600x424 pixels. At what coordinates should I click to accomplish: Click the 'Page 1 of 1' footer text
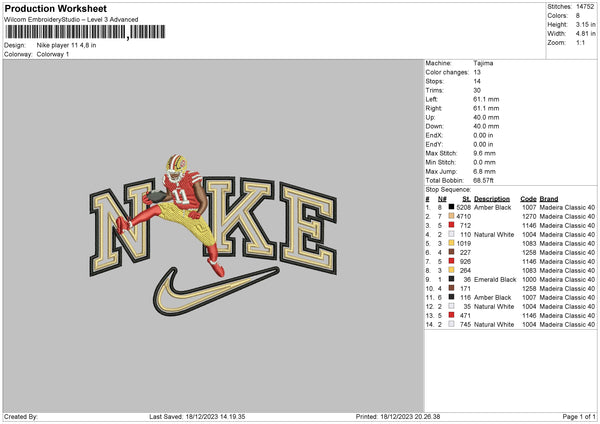579,417
